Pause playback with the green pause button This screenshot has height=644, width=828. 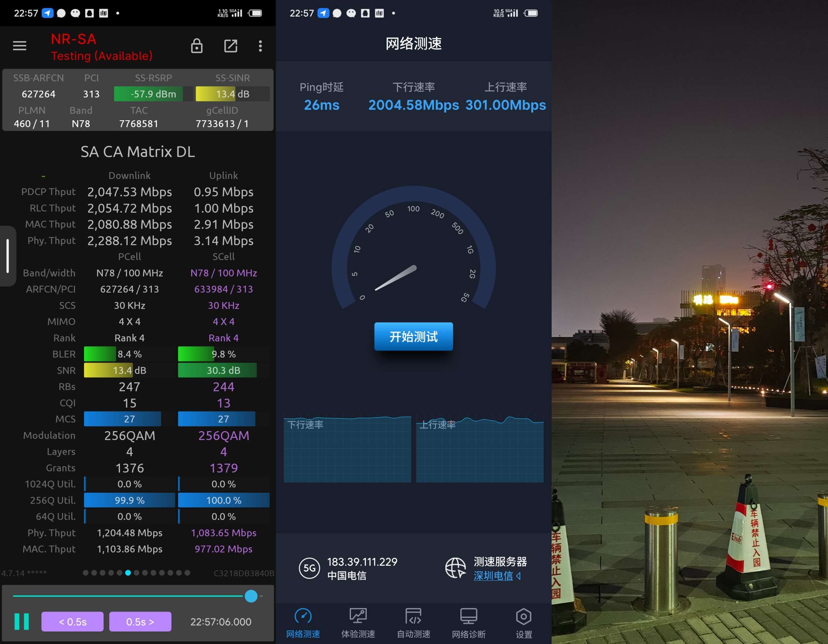[x=22, y=622]
